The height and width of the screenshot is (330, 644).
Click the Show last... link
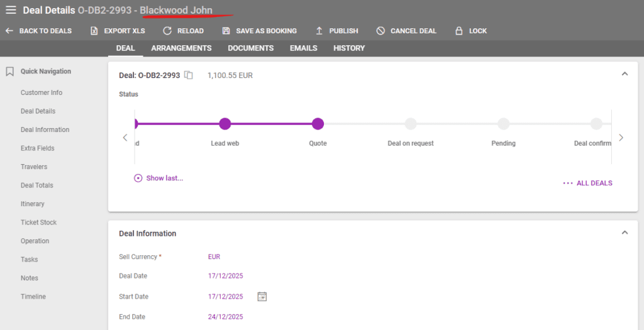(x=165, y=178)
